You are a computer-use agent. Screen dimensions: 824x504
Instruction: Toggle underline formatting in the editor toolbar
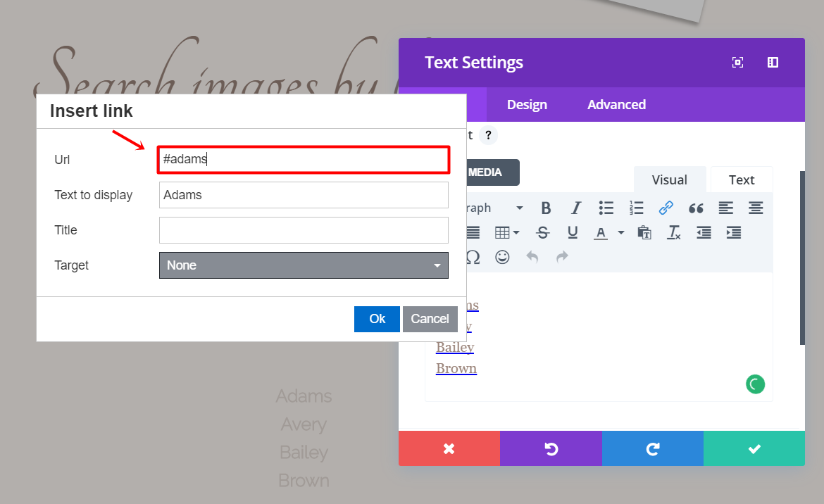click(573, 232)
